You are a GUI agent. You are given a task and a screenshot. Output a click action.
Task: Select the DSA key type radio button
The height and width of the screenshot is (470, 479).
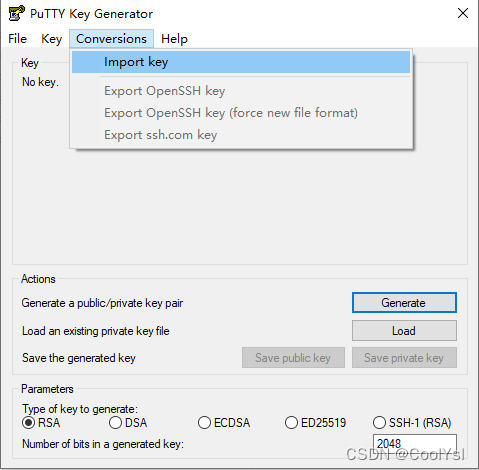(x=115, y=423)
